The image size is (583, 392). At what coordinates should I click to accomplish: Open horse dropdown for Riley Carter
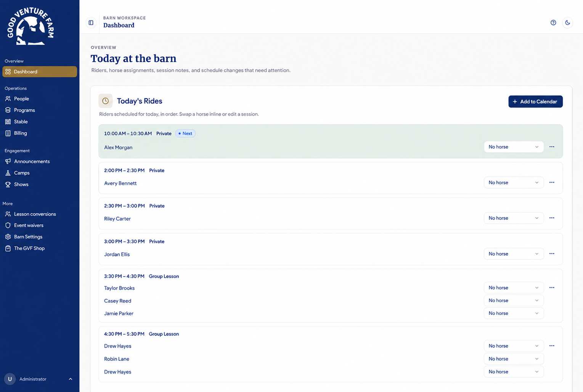(514, 218)
